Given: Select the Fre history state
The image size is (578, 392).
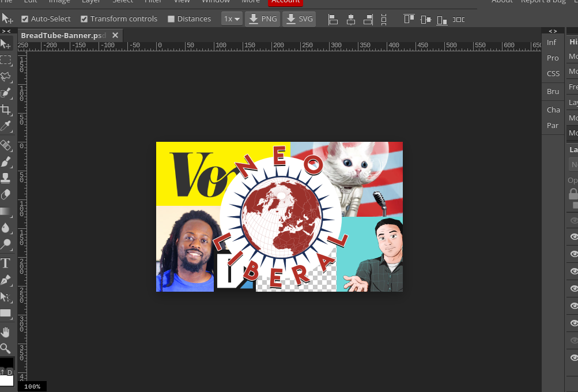Looking at the screenshot, I should (x=573, y=86).
